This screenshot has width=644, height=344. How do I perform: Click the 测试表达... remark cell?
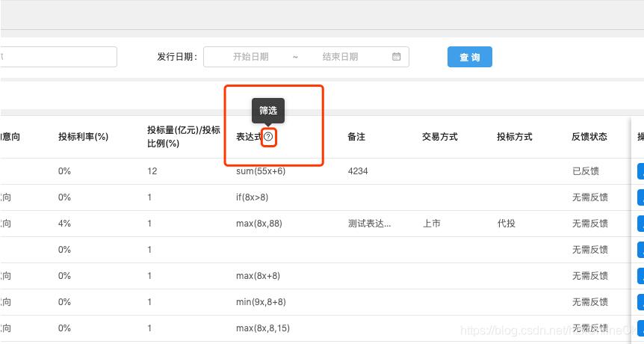(x=369, y=224)
